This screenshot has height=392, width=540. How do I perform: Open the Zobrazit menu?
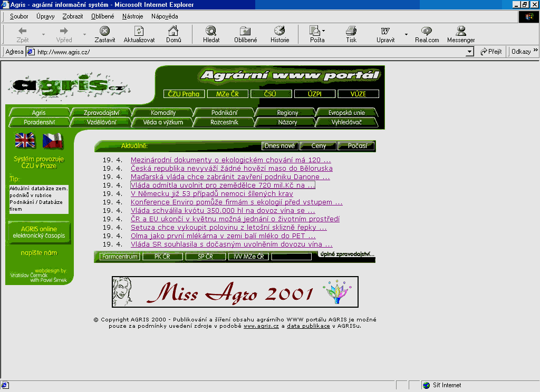click(x=73, y=16)
